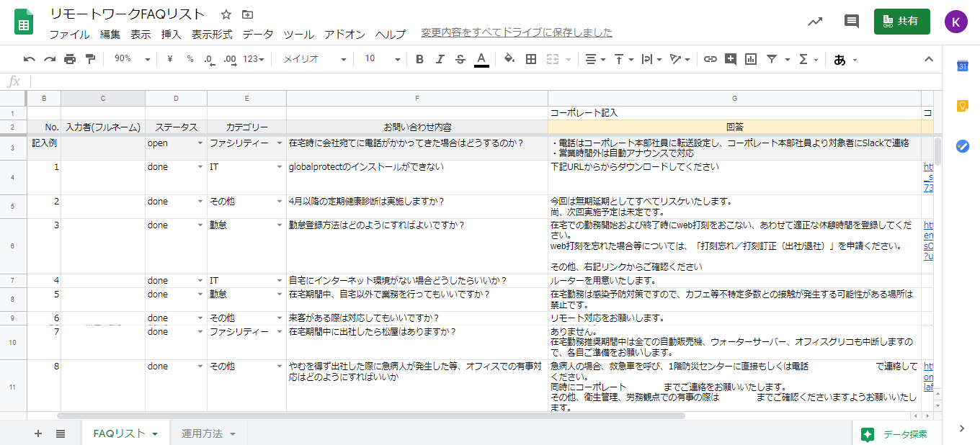Open the 表示 menu
This screenshot has width=980, height=445.
coord(141,34)
